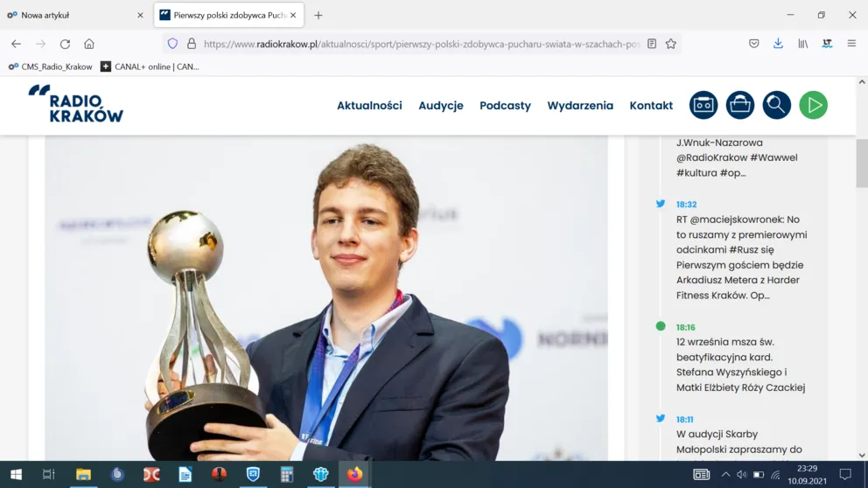
Task: Open the Aktualności menu
Action: (x=369, y=105)
